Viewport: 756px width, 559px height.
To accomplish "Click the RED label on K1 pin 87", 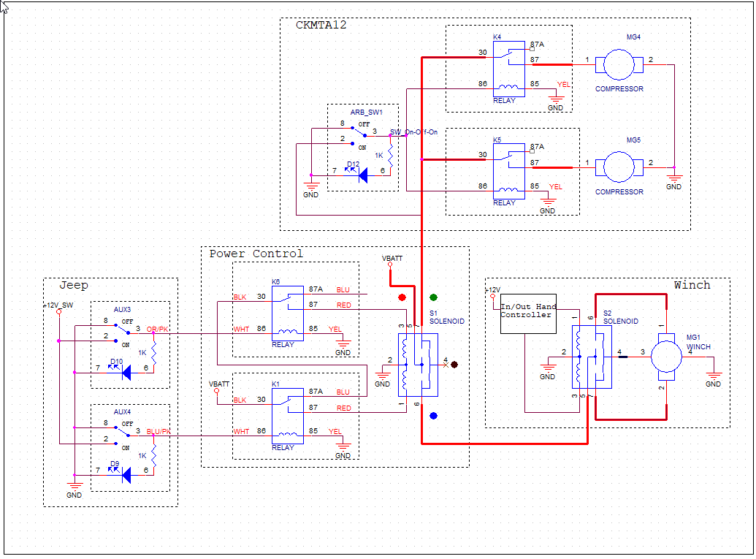I will tap(344, 408).
